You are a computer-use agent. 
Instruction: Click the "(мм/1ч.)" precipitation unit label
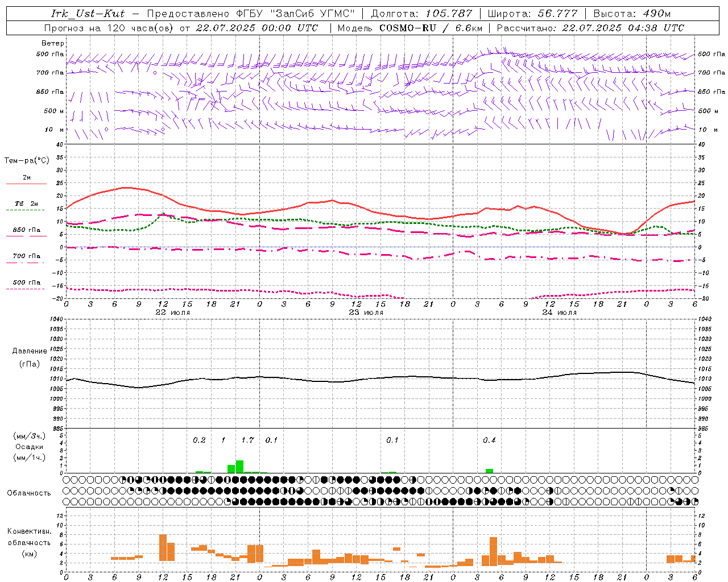30,458
